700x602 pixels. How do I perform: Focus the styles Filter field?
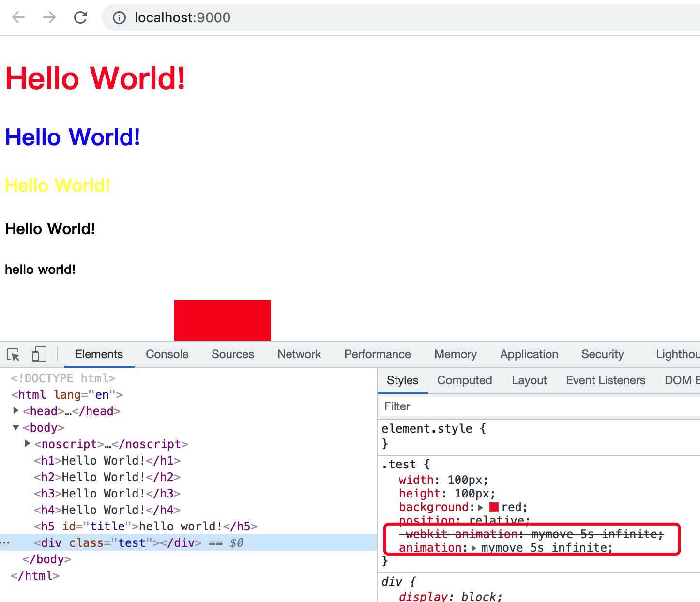pyautogui.click(x=540, y=406)
